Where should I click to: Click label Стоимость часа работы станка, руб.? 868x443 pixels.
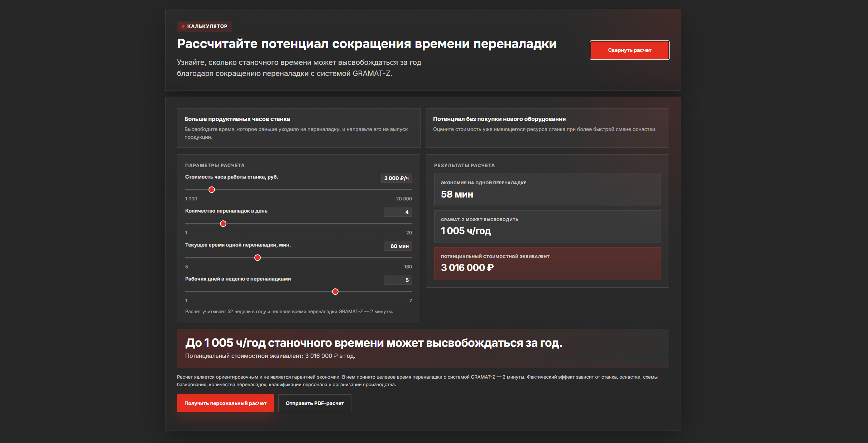coord(231,177)
